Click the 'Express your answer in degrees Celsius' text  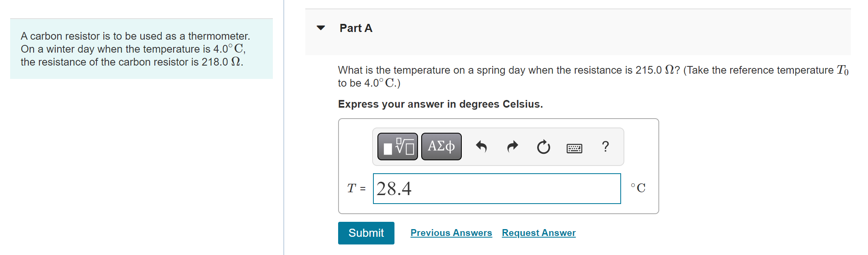440,104
